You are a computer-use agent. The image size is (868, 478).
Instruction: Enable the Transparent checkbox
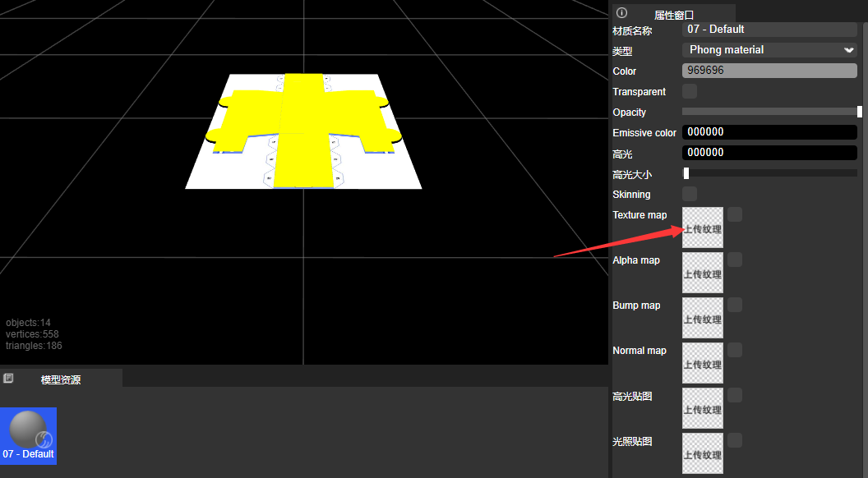click(x=690, y=91)
